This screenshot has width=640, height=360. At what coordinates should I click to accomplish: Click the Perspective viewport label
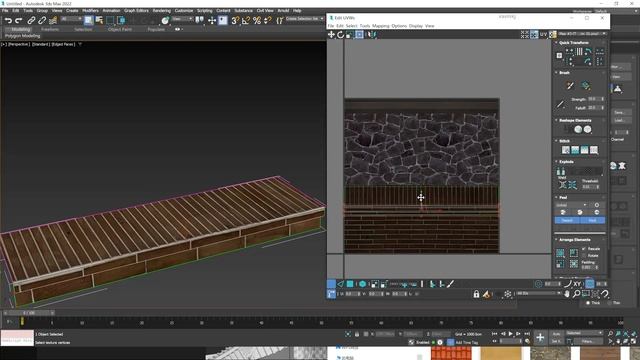[x=19, y=44]
